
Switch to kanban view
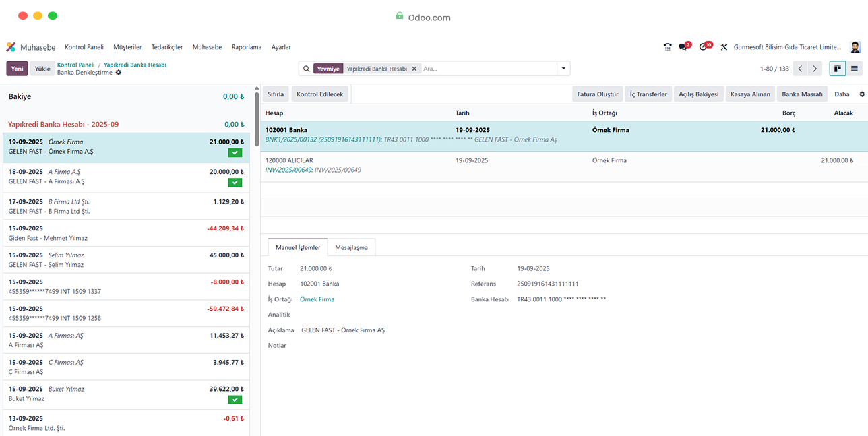click(x=838, y=69)
